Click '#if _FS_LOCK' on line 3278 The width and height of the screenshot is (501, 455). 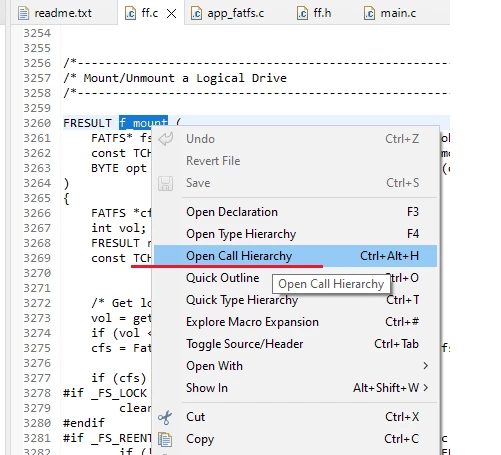click(105, 393)
